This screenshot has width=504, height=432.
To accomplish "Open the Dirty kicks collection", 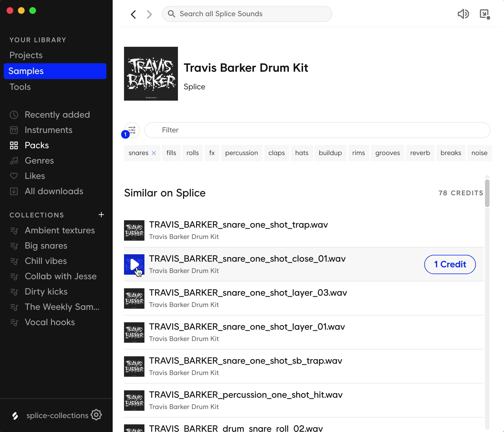I will [x=46, y=292].
